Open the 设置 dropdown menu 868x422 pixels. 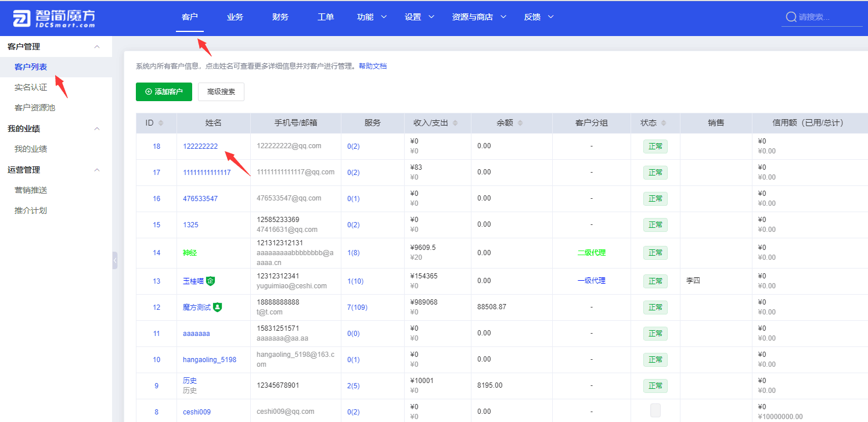tap(419, 17)
